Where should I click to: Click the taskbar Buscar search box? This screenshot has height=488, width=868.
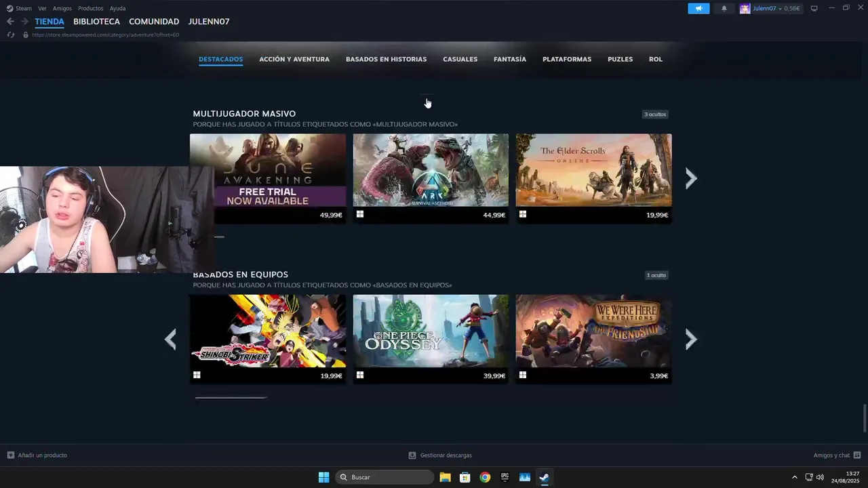click(x=384, y=477)
